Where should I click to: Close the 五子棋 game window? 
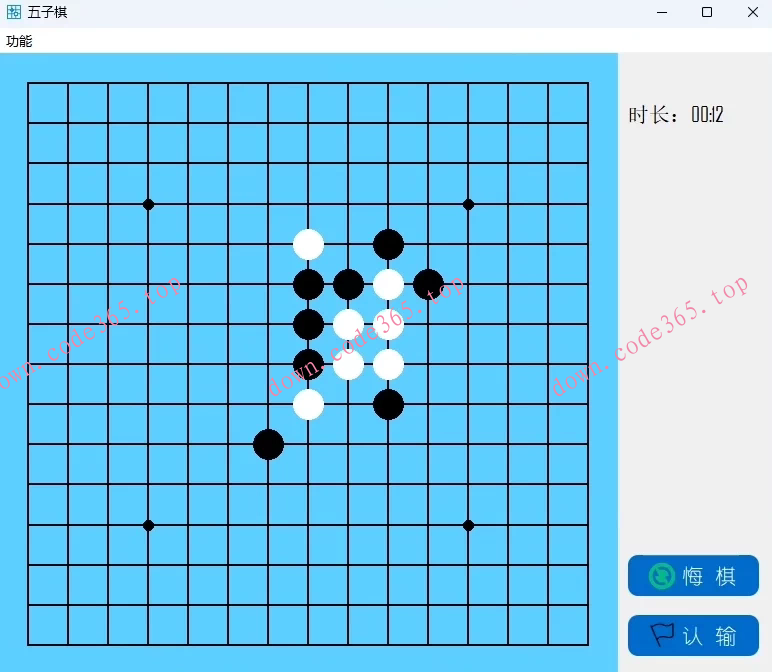click(x=752, y=12)
